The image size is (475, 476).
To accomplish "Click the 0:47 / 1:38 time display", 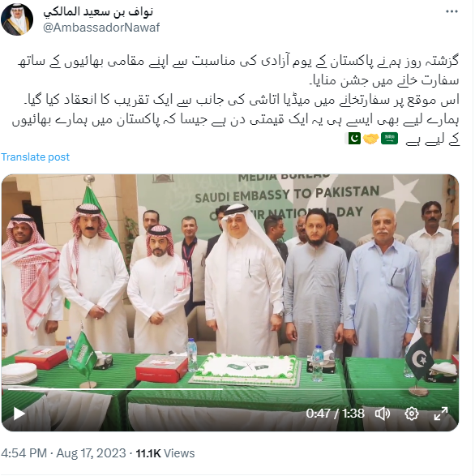I will 335,414.
